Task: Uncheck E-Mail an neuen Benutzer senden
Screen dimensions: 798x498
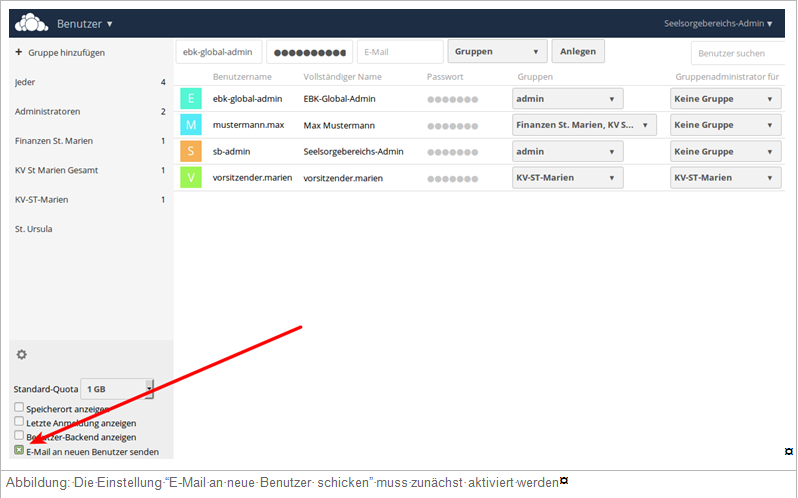Action: [19, 450]
